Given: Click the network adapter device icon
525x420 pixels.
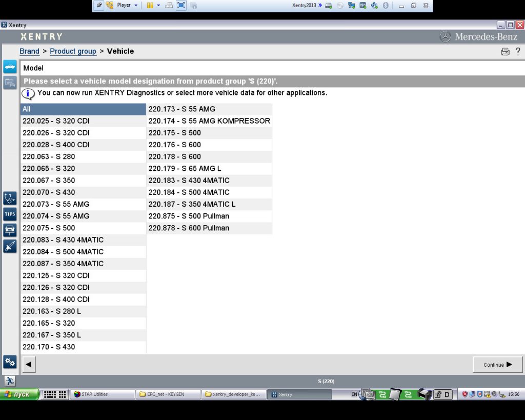Looking at the screenshot, I should (x=351, y=5).
